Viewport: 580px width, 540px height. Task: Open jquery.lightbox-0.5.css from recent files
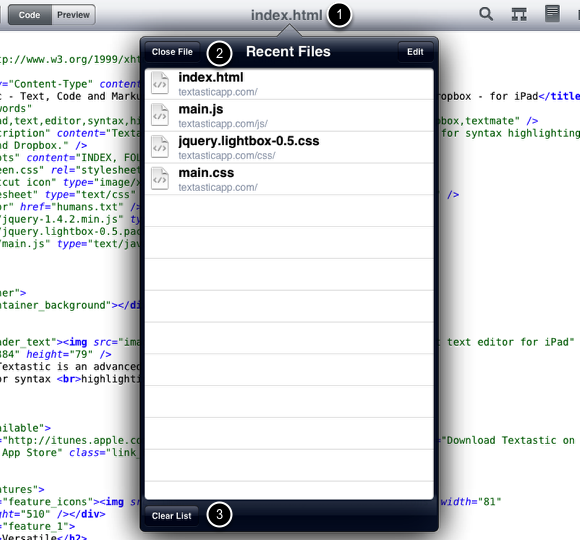(289, 147)
